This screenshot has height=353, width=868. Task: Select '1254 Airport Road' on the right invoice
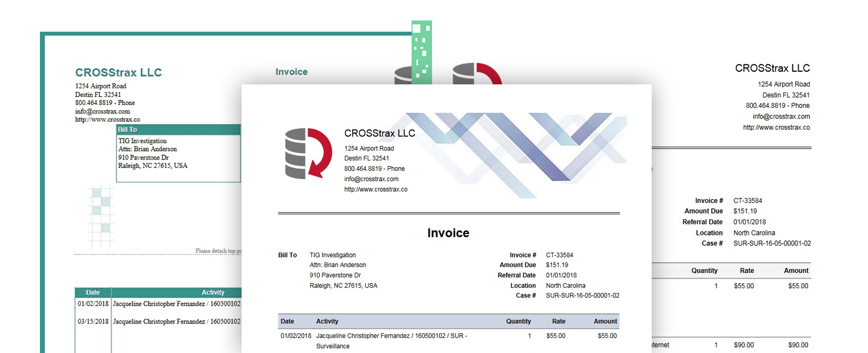784,84
